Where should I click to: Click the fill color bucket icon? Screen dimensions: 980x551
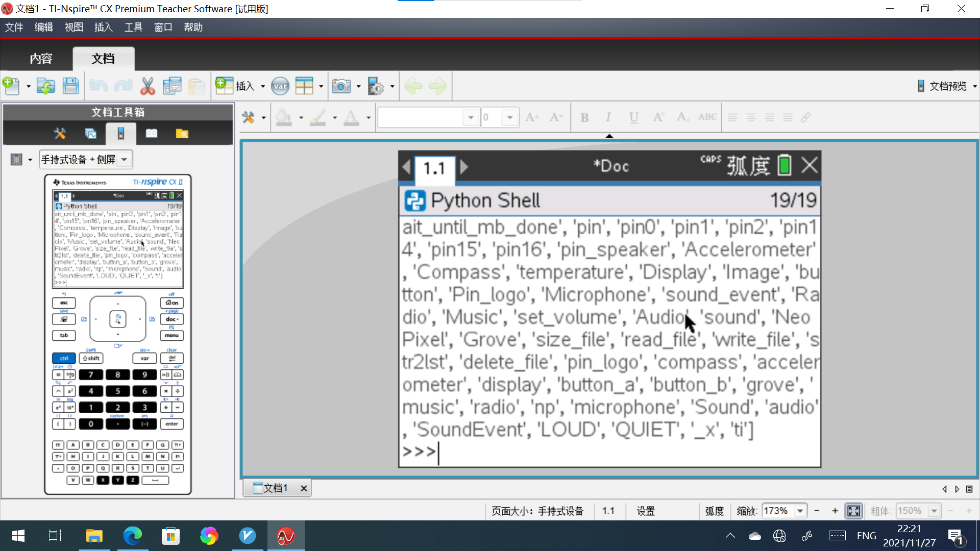(x=284, y=117)
